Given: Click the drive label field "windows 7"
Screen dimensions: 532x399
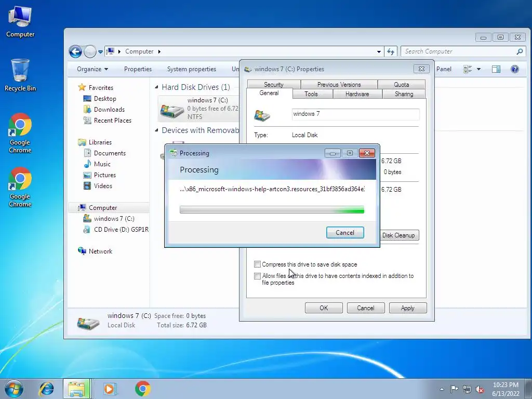Looking at the screenshot, I should [355, 114].
